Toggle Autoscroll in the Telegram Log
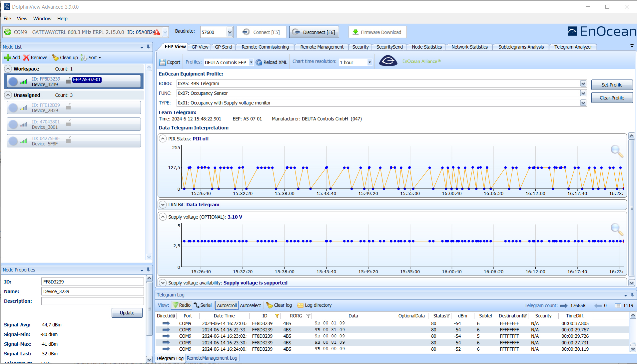 [226, 305]
